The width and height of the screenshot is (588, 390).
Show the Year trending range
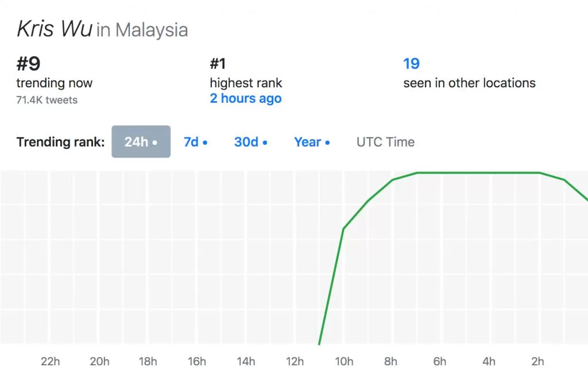(x=312, y=142)
